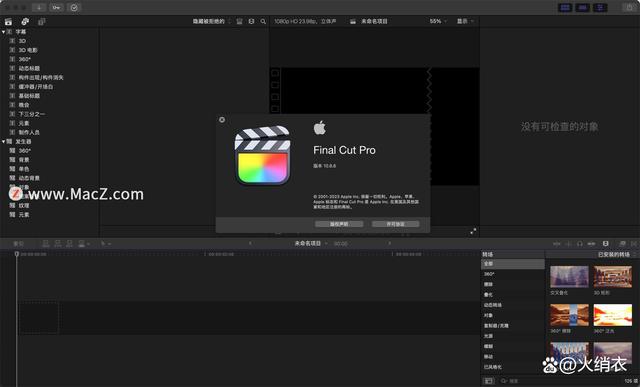Select 全部 in transitions category list

[x=513, y=264]
